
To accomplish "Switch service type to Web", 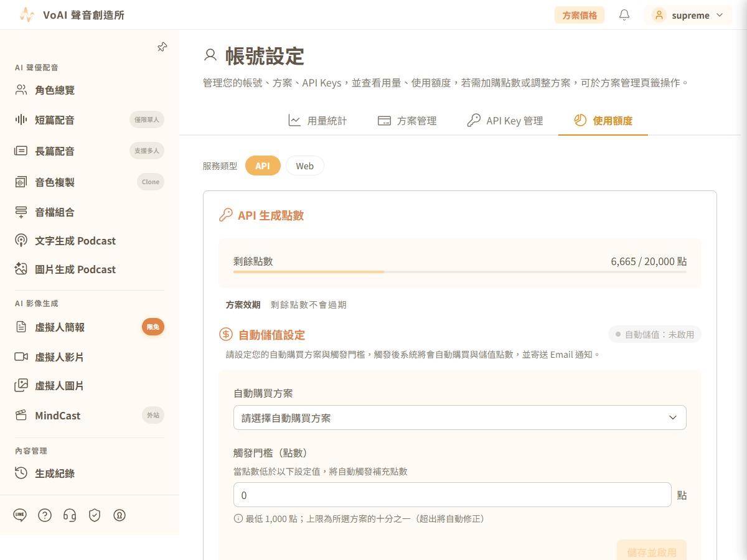I will 305,166.
